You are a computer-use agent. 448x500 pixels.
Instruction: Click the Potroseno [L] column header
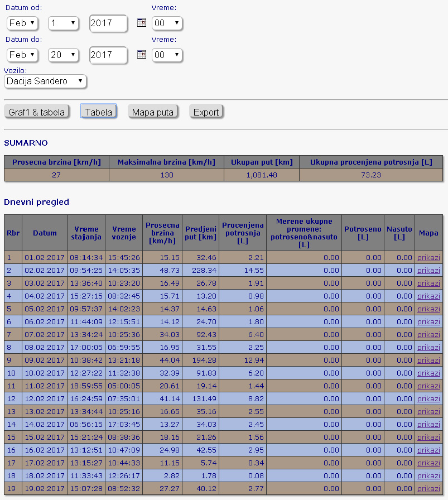(x=363, y=233)
